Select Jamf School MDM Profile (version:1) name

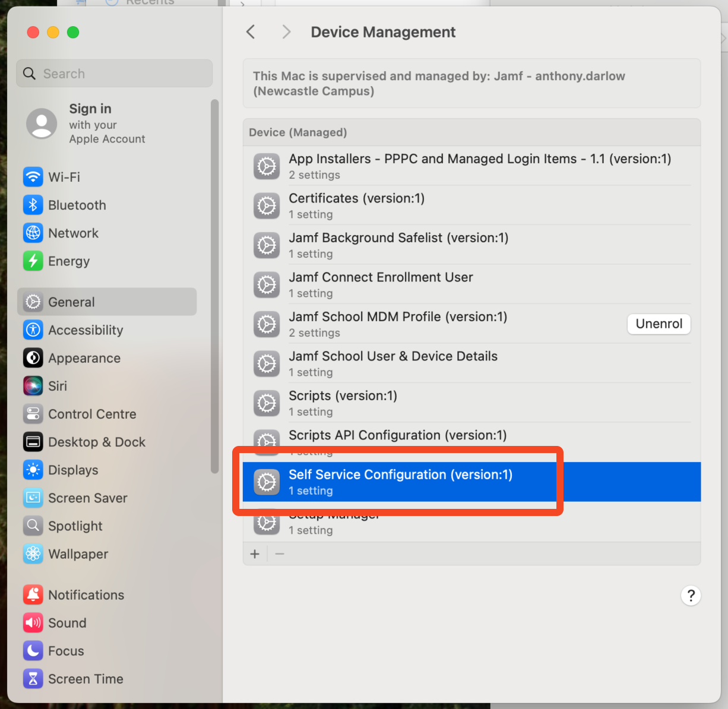point(398,316)
